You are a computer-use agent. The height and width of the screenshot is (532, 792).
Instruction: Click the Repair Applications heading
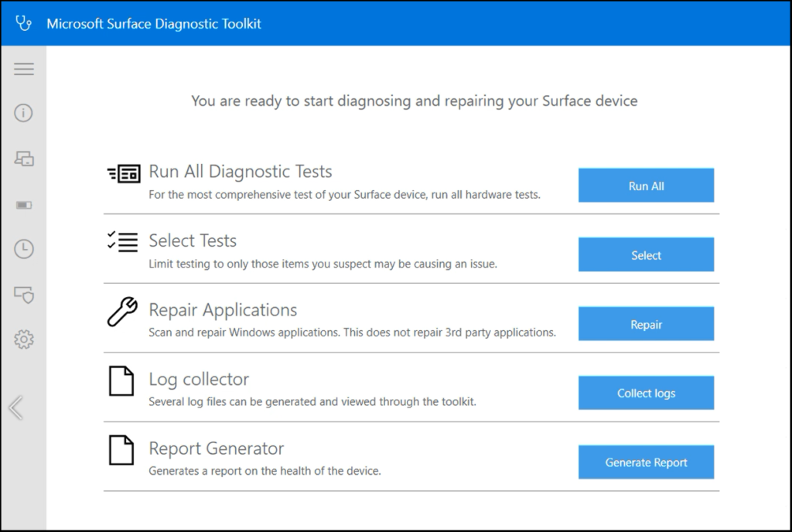(x=223, y=310)
